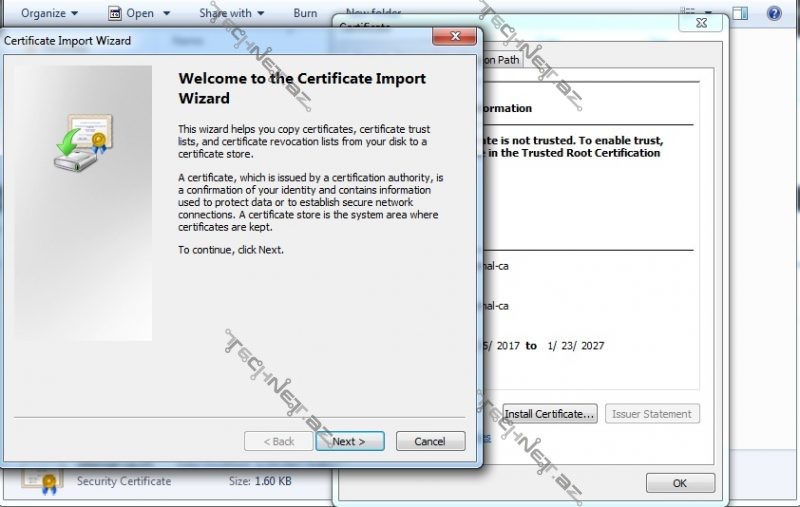This screenshot has height=507, width=800.
Task: Expand the Share with dropdown
Action: click(x=232, y=14)
